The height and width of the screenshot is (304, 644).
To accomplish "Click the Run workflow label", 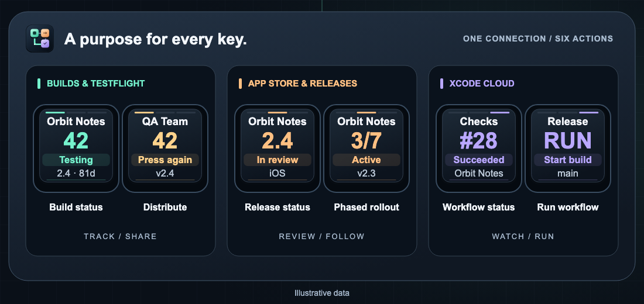I will [568, 207].
